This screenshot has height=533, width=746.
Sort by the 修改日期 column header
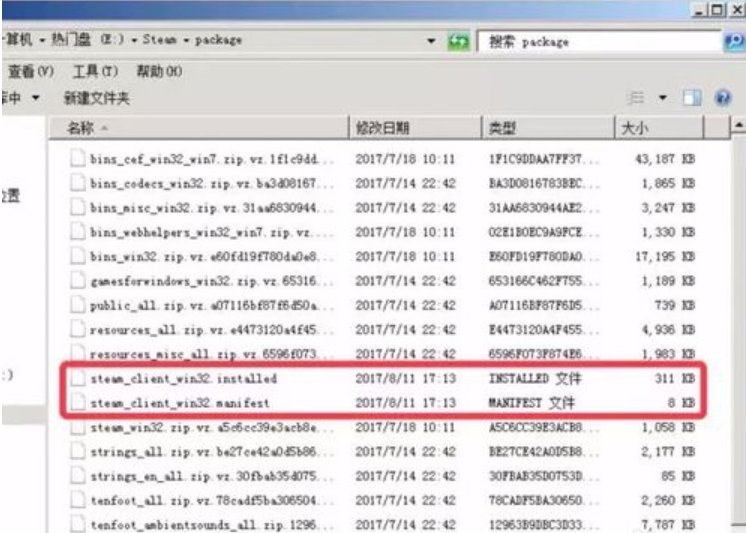(416, 128)
